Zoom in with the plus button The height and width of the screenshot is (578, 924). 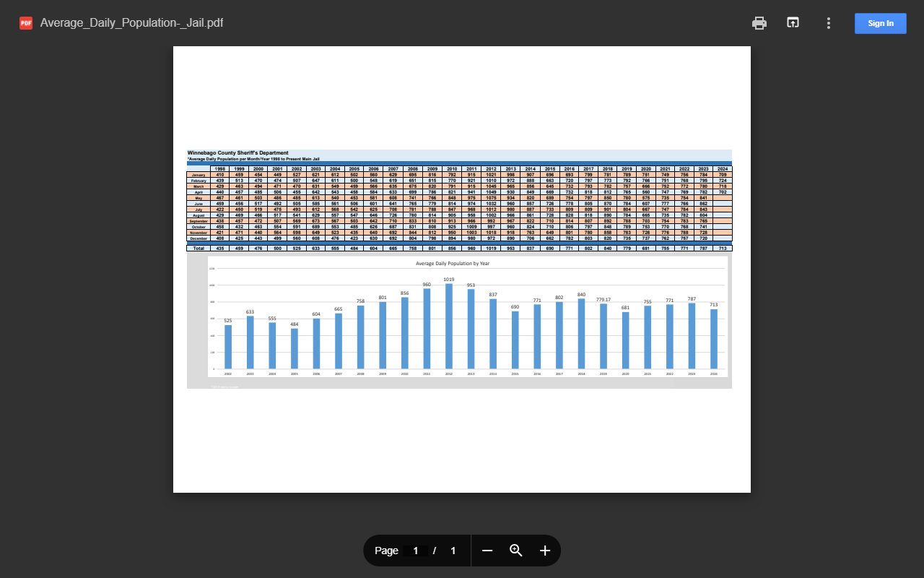[545, 551]
